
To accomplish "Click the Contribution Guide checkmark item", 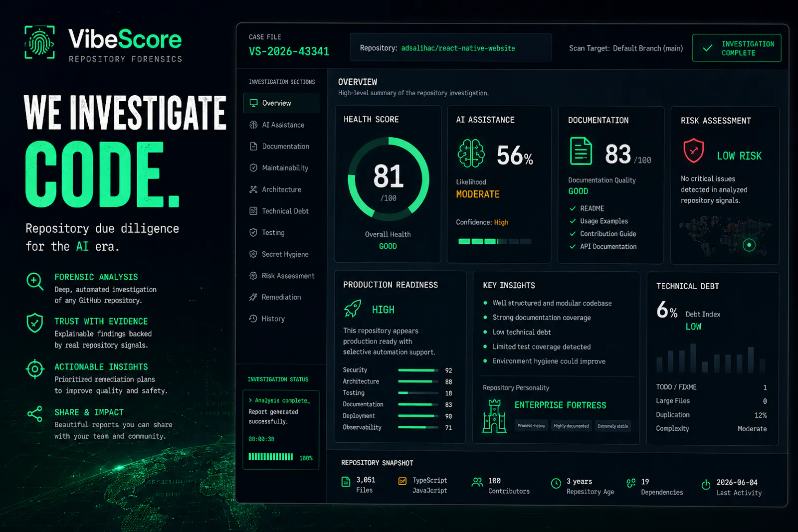I will click(x=602, y=234).
